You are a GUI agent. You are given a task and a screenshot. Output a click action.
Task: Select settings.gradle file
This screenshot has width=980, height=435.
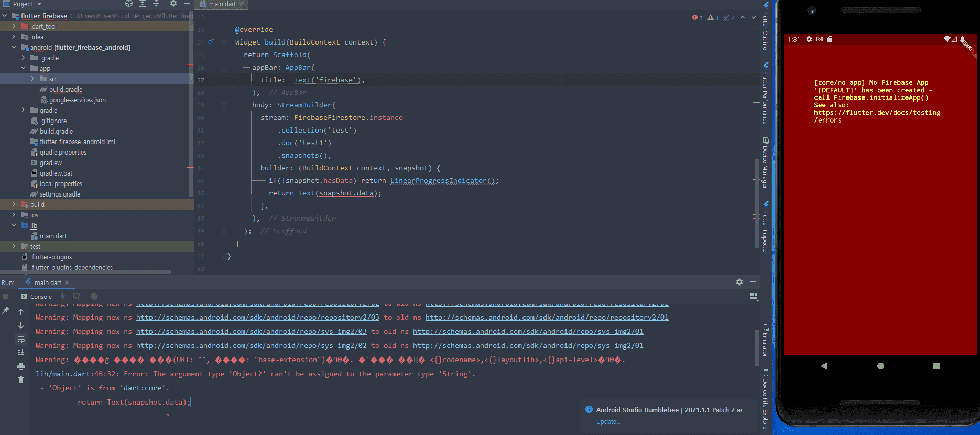point(60,194)
